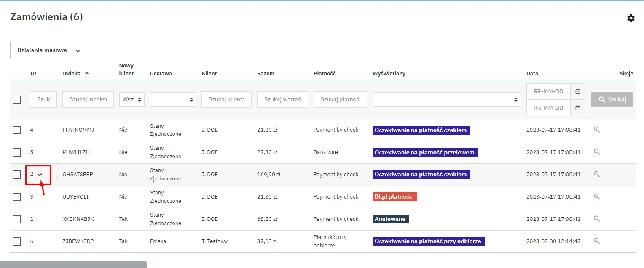Focus the Szukaj klienta filter field
Screen dimensions: 644x268
[226, 100]
